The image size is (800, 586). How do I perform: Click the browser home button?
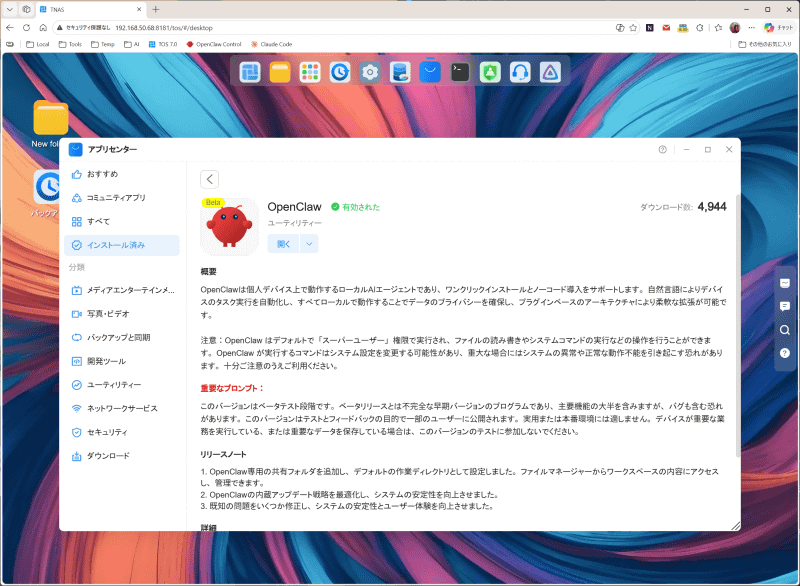[43, 28]
